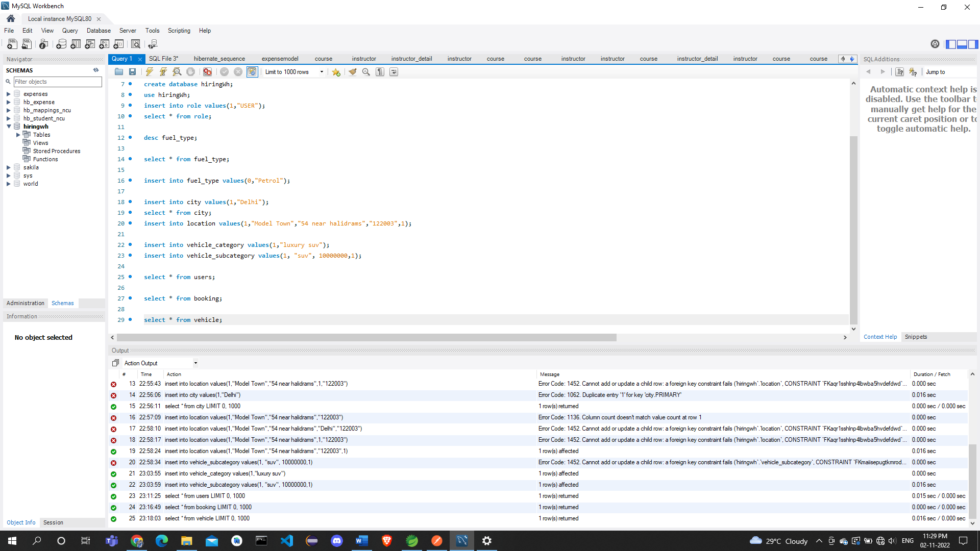Expand the sakila schema
This screenshot has width=980, height=551.
(x=8, y=167)
